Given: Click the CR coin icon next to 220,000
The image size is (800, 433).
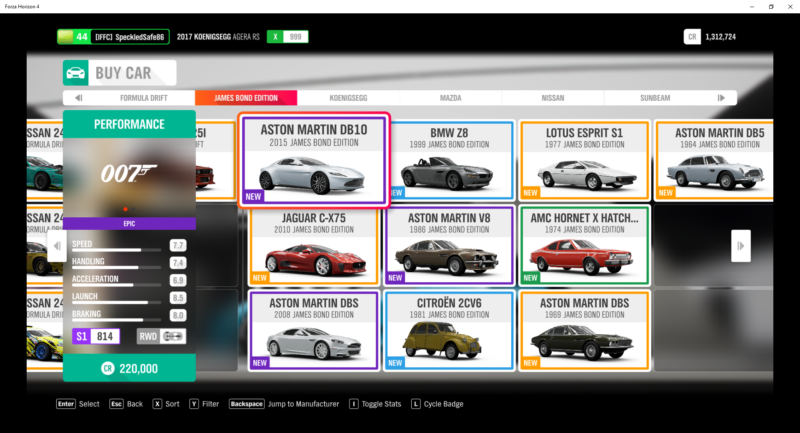Looking at the screenshot, I should (x=107, y=368).
